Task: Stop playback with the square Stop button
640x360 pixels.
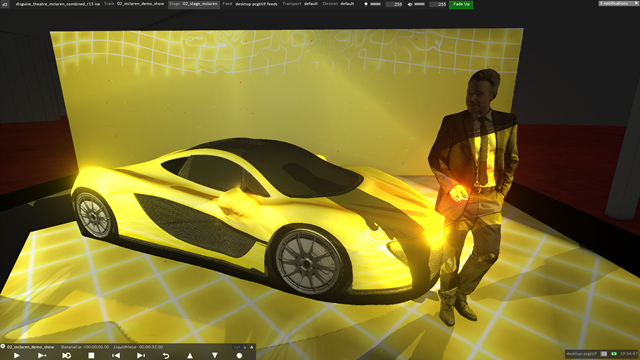Action: click(x=91, y=356)
